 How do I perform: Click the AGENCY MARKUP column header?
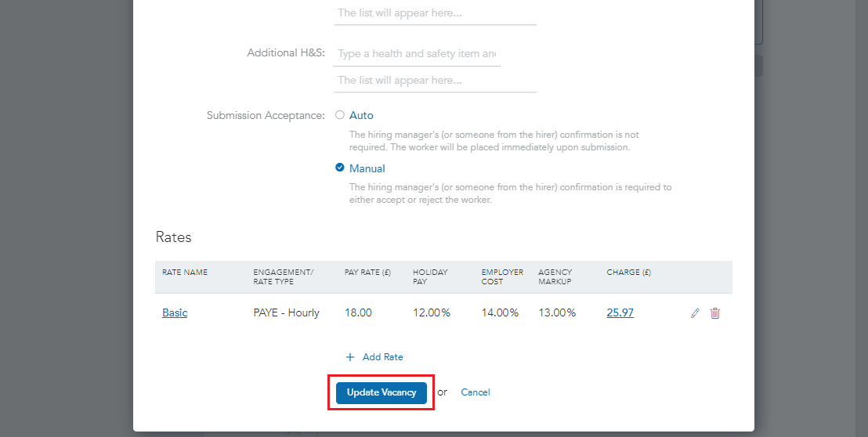[x=555, y=276]
